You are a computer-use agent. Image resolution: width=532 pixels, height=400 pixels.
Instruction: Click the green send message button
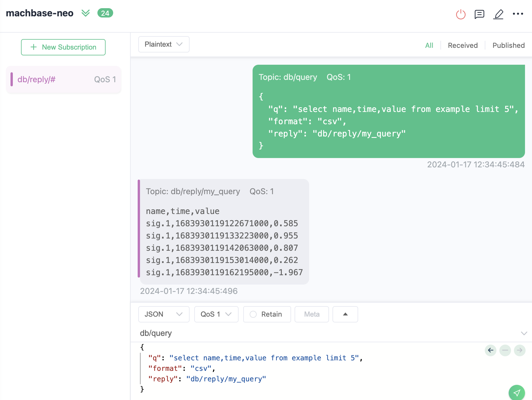point(517,392)
